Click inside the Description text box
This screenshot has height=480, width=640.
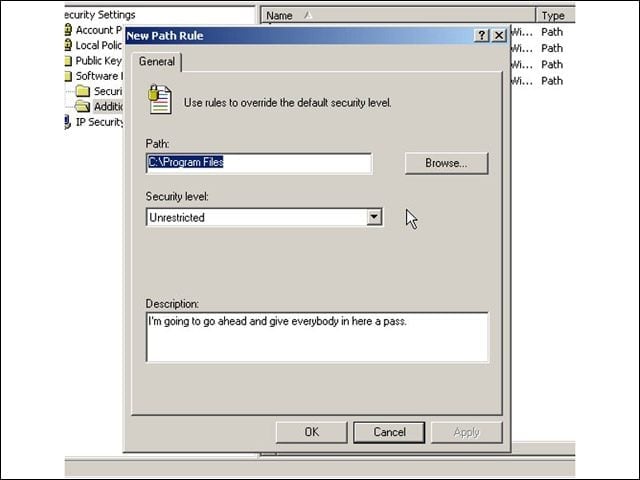pos(317,337)
